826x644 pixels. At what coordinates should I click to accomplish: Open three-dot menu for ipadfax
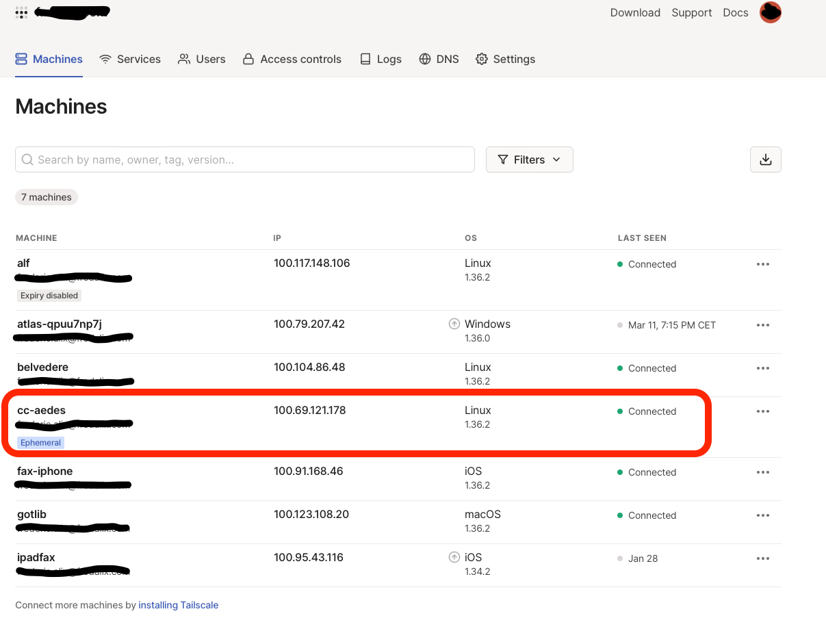[x=763, y=558]
